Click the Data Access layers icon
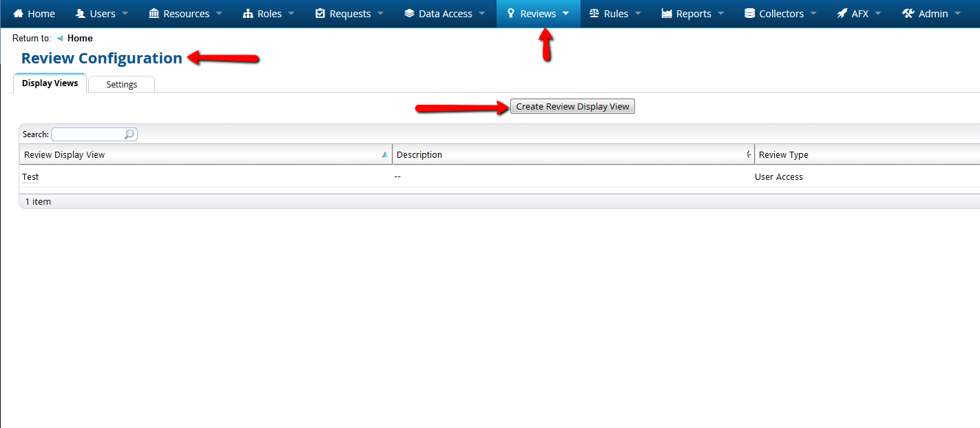 pyautogui.click(x=409, y=14)
